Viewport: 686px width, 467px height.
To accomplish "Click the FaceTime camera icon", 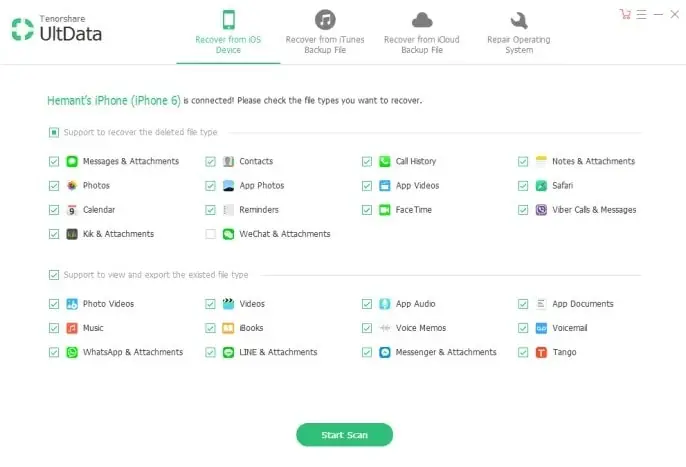I will 385,210.
